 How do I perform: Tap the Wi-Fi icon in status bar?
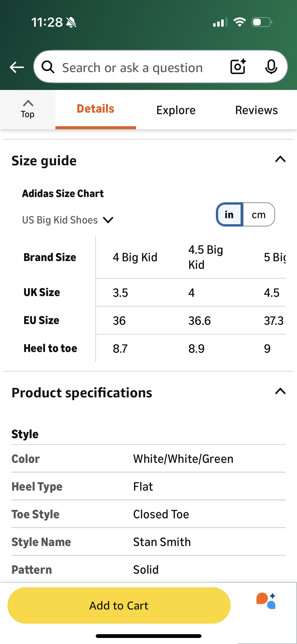tap(240, 22)
